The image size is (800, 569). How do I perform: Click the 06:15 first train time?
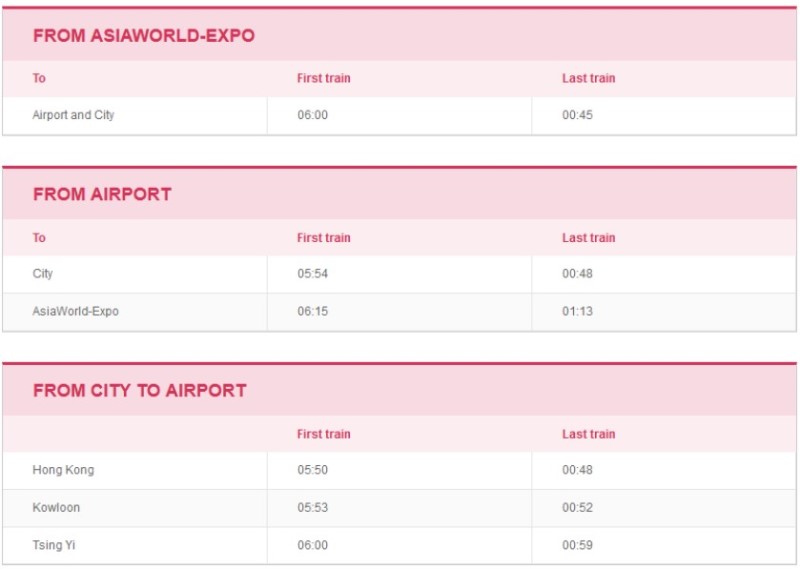coord(313,312)
